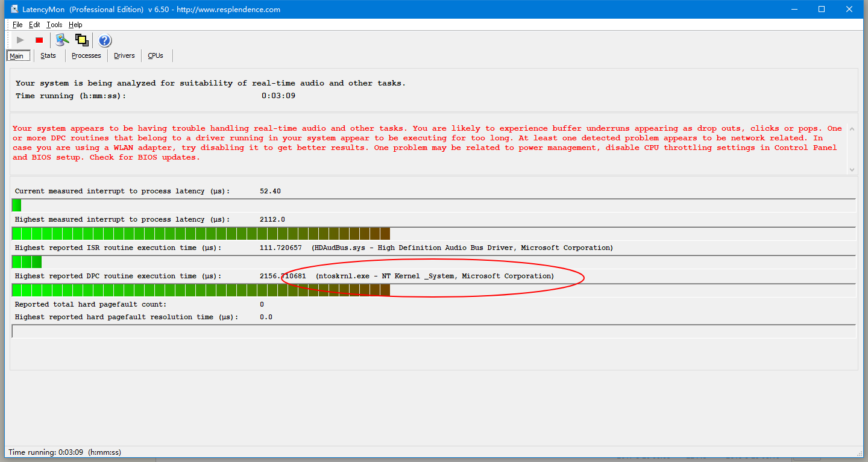This screenshot has width=868, height=462.
Task: Click 'Your system is being analyzed' text
Action: [x=210, y=83]
